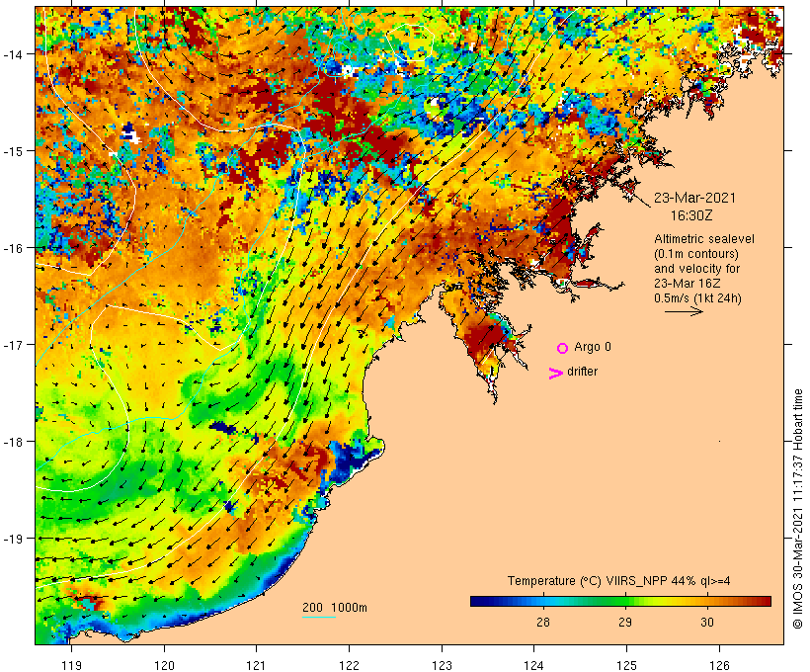Image resolution: width=810 pixels, height=672 pixels.
Task: Click the 0.5m/s velocity scale arrow
Action: (x=684, y=311)
